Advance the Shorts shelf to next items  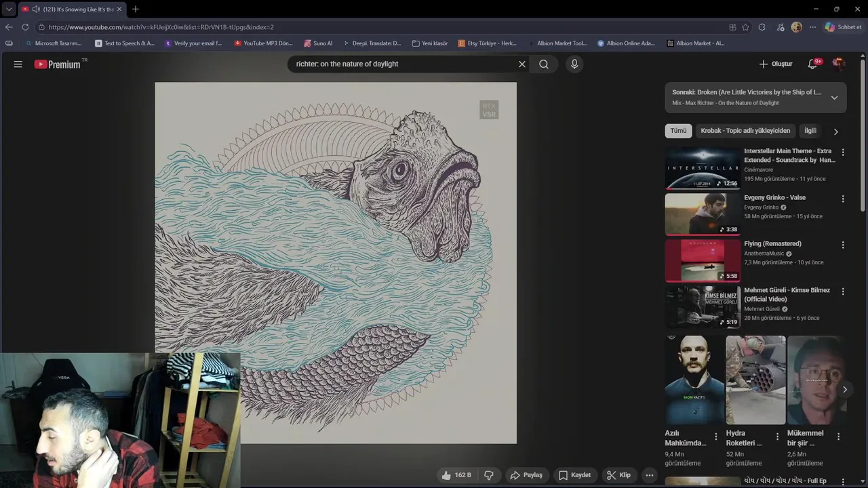click(844, 390)
